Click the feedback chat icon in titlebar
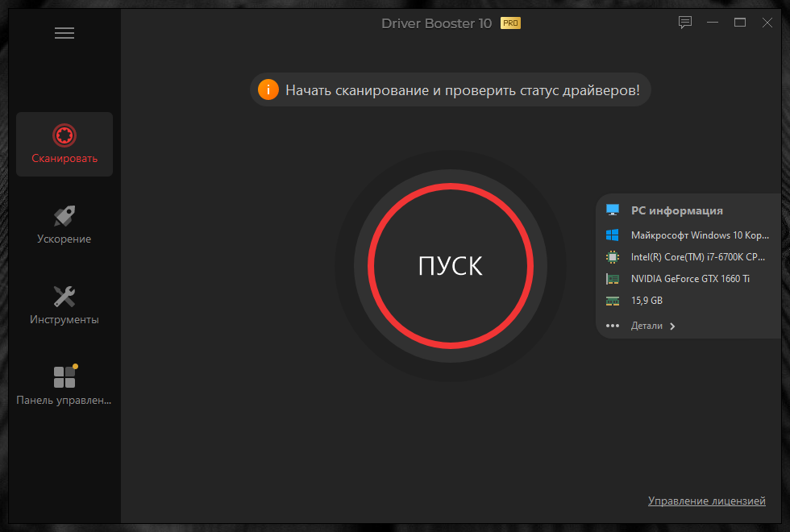 click(685, 22)
